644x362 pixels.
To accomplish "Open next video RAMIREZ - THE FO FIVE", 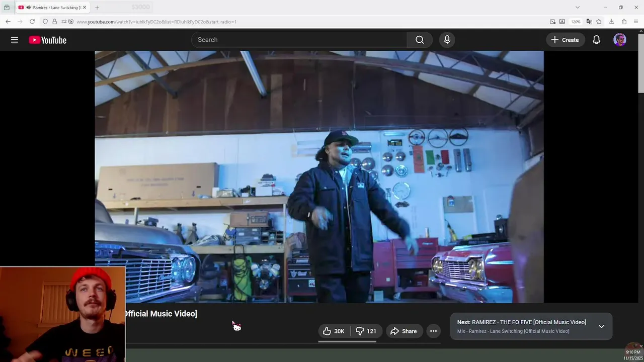I will pyautogui.click(x=521, y=322).
